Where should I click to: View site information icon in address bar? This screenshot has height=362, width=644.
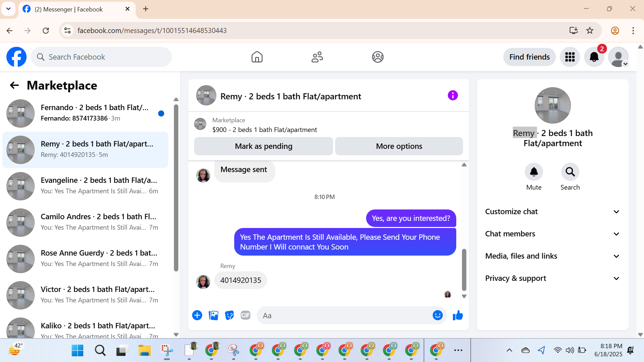tap(67, 31)
